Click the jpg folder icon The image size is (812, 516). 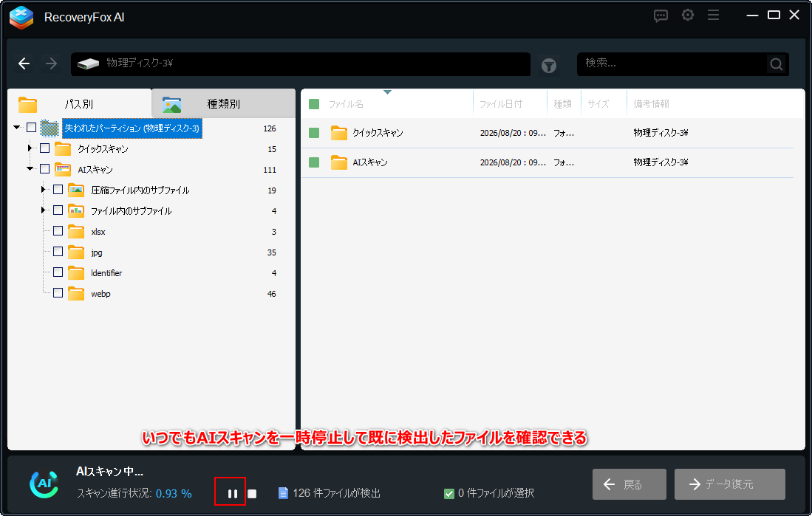tap(76, 252)
